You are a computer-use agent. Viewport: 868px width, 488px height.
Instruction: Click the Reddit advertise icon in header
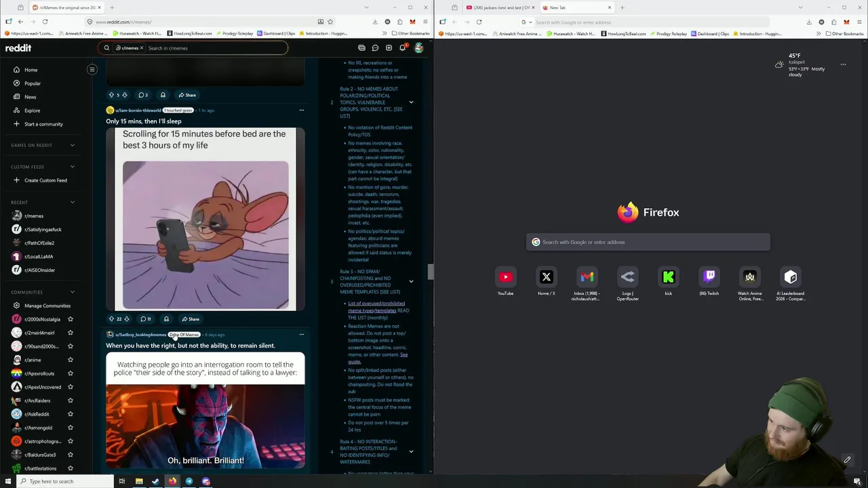click(361, 48)
